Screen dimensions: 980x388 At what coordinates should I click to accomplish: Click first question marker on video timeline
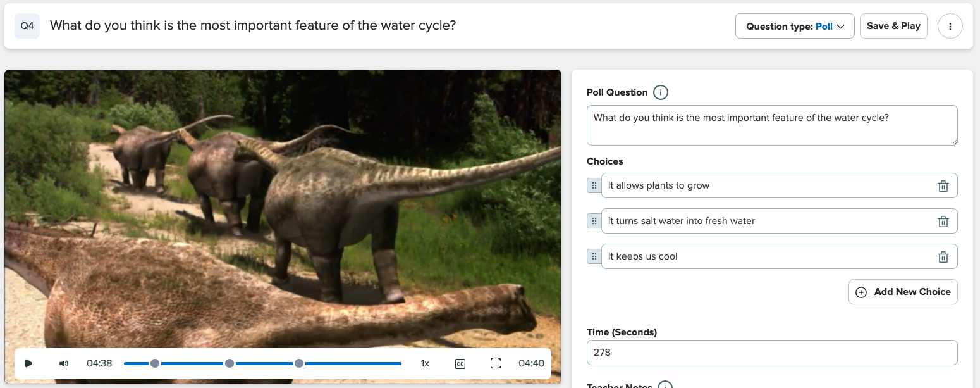point(155,363)
